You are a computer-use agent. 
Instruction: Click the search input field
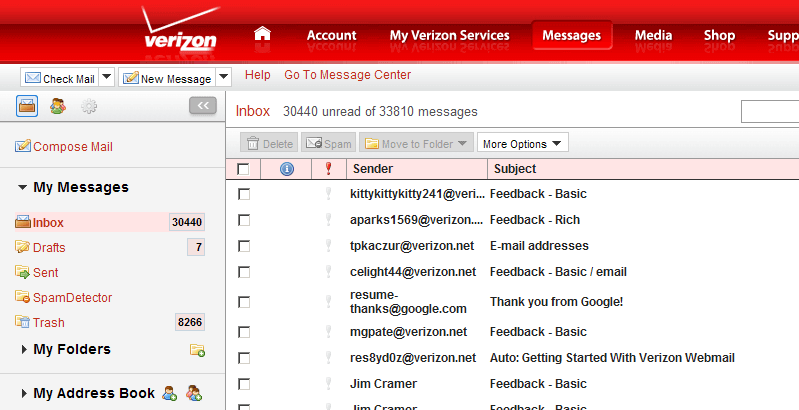[770, 112]
